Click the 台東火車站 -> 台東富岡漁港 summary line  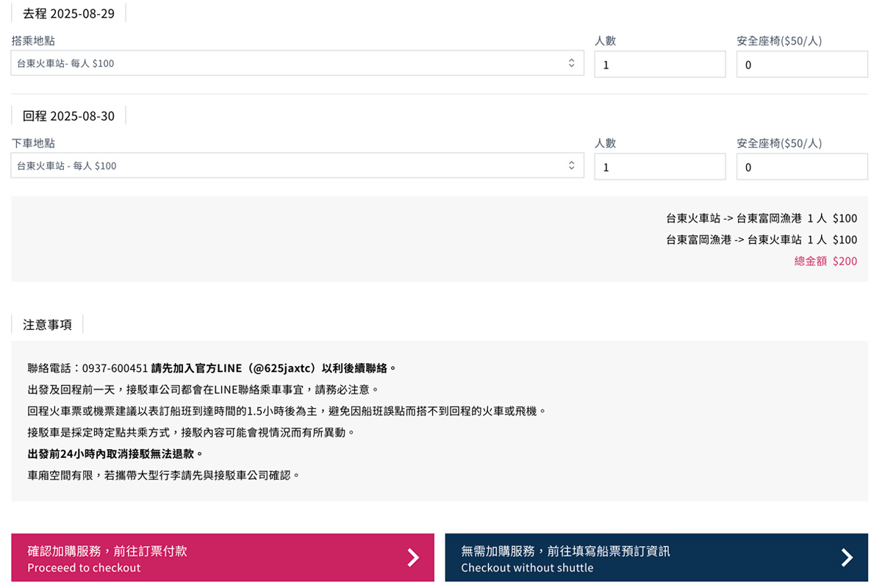click(x=761, y=218)
